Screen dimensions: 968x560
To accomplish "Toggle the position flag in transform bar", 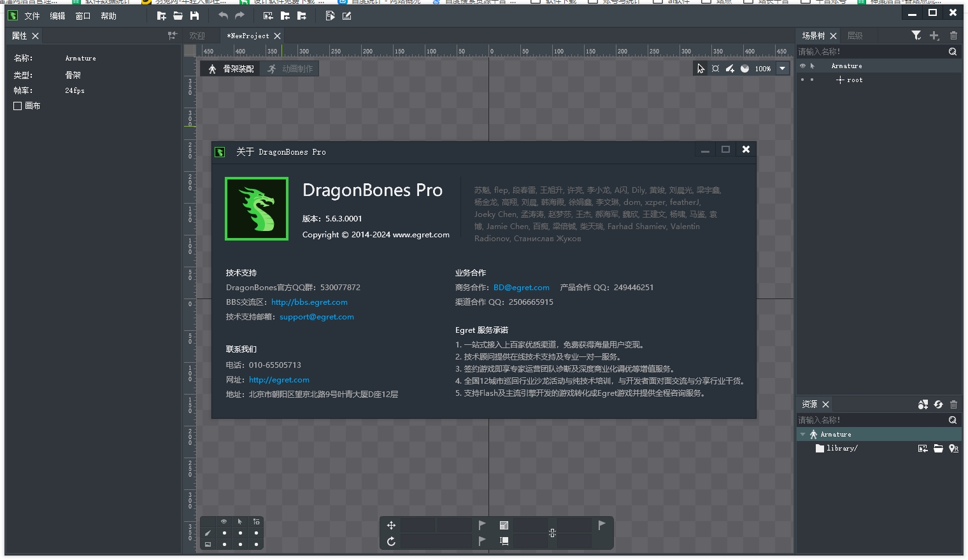I will coord(482,525).
